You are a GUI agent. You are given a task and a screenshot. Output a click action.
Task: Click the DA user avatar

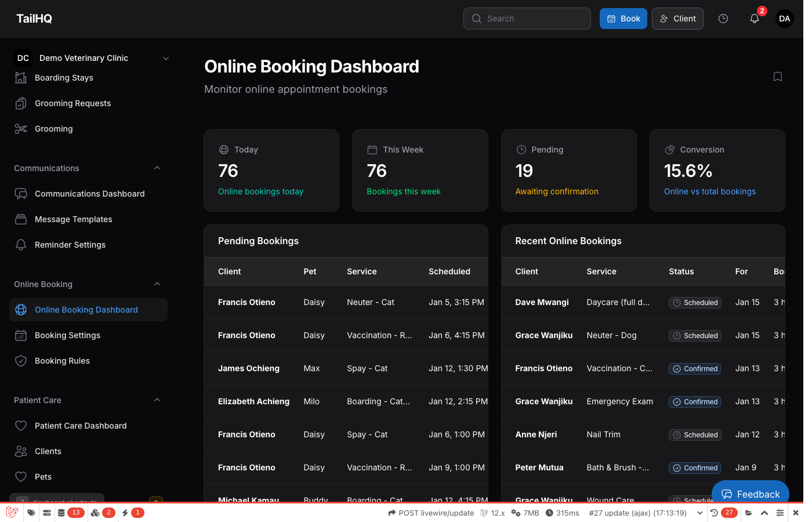click(784, 19)
